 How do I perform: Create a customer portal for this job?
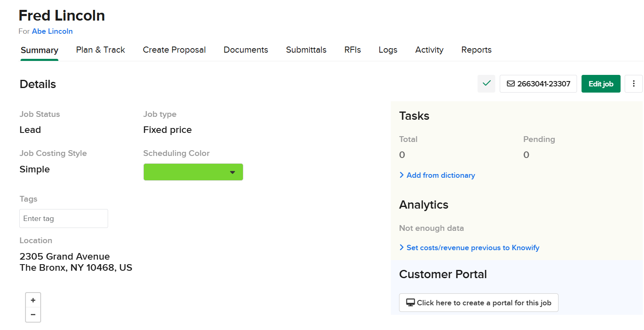(478, 302)
